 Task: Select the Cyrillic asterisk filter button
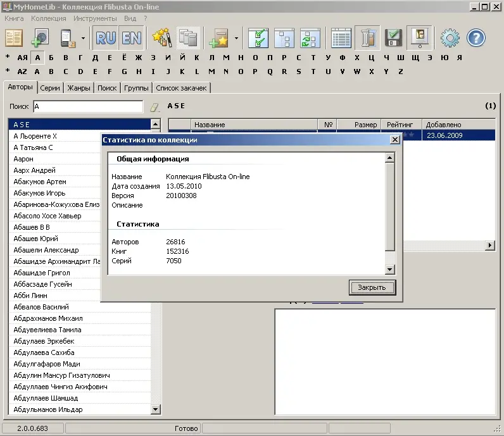[x=8, y=58]
